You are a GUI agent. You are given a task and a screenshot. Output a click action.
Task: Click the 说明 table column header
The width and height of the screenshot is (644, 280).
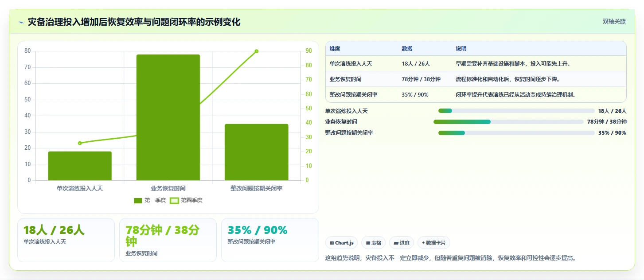click(x=461, y=49)
